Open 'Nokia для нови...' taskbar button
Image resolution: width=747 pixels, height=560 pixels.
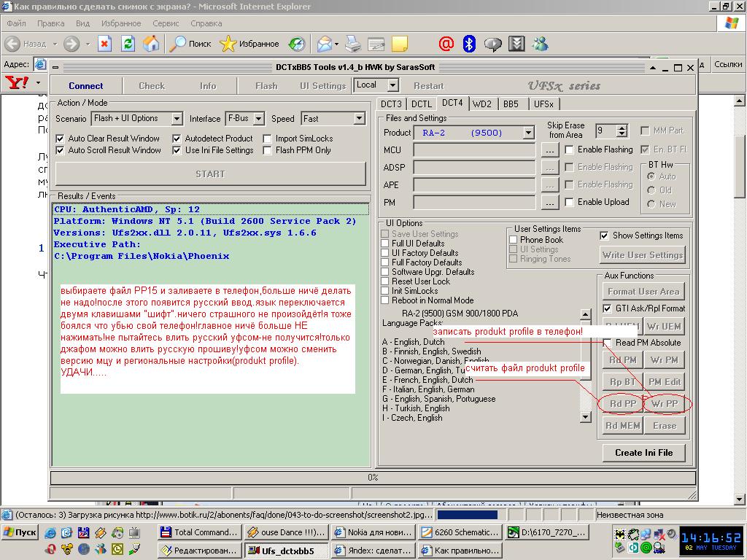coord(373,532)
